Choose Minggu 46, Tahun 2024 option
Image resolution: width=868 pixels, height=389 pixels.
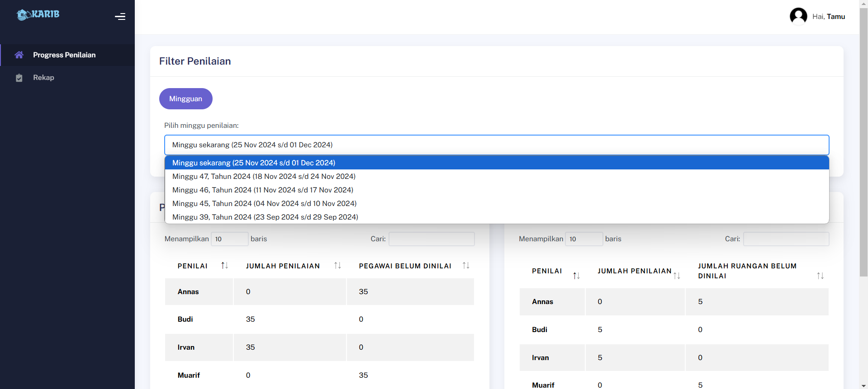(x=262, y=190)
